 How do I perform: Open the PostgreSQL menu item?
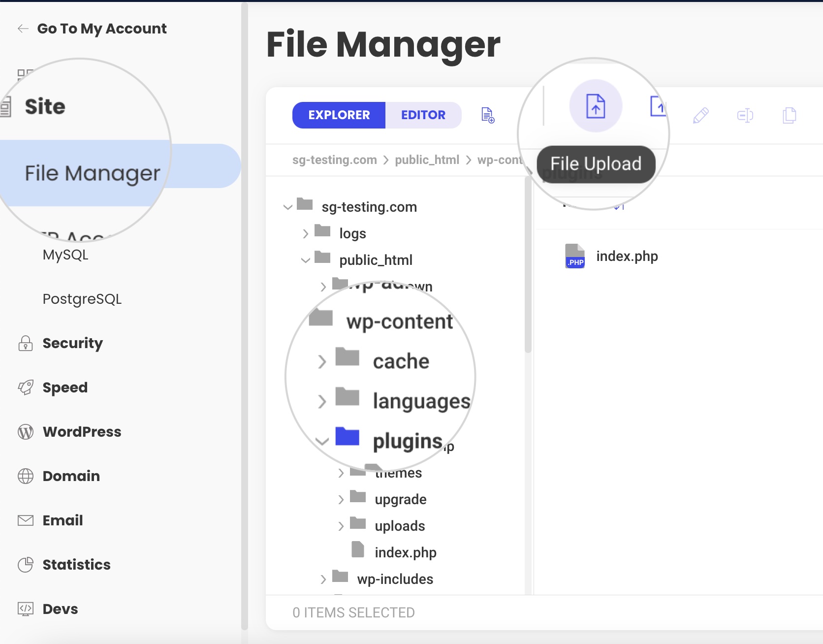pyautogui.click(x=82, y=299)
